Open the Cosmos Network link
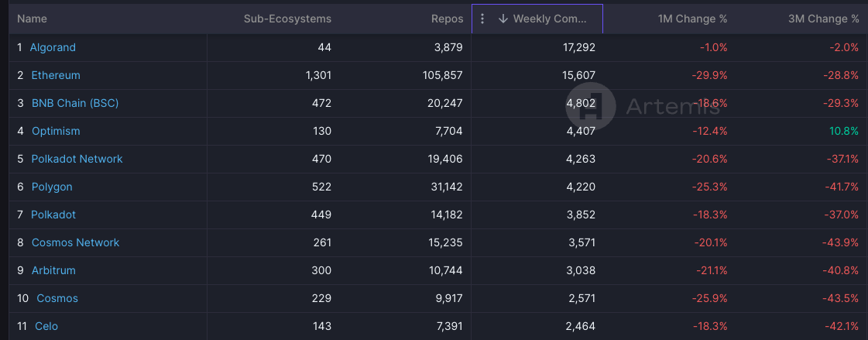The width and height of the screenshot is (868, 340). pos(75,242)
